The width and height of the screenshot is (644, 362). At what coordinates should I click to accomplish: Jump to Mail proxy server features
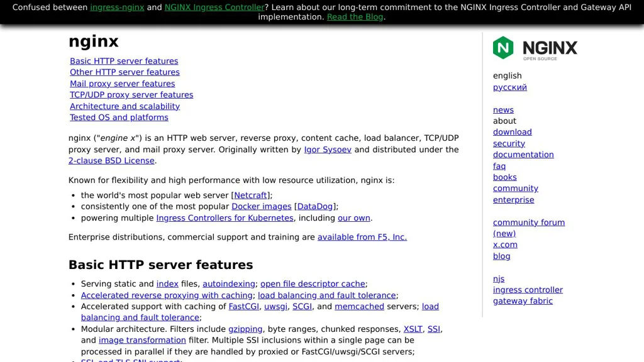[x=123, y=84]
